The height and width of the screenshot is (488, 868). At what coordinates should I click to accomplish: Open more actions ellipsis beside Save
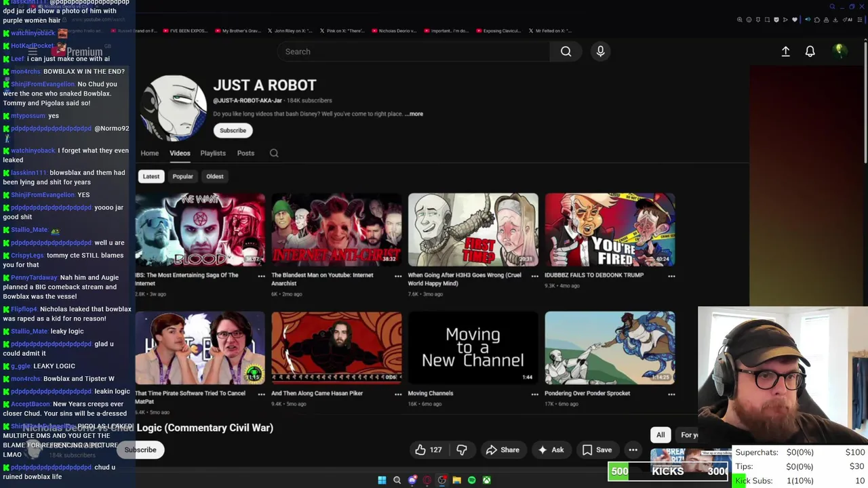click(x=633, y=450)
